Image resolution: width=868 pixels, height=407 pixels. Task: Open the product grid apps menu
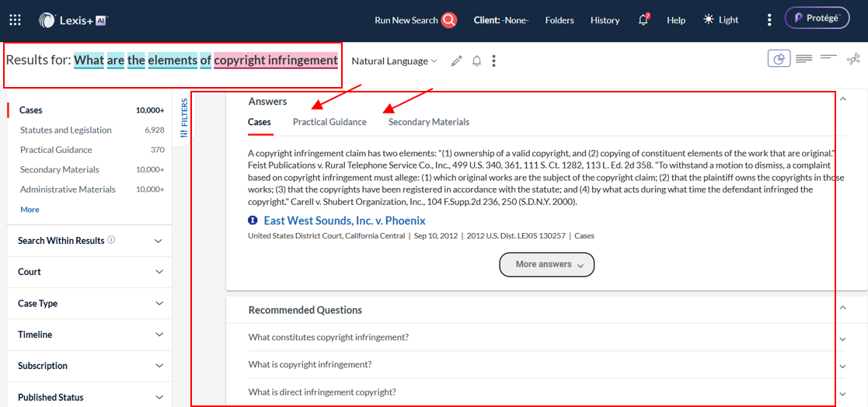(16, 20)
